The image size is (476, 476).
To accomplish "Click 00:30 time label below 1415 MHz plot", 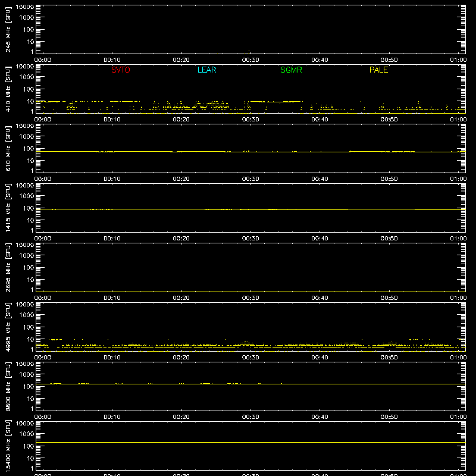I will coord(250,239).
